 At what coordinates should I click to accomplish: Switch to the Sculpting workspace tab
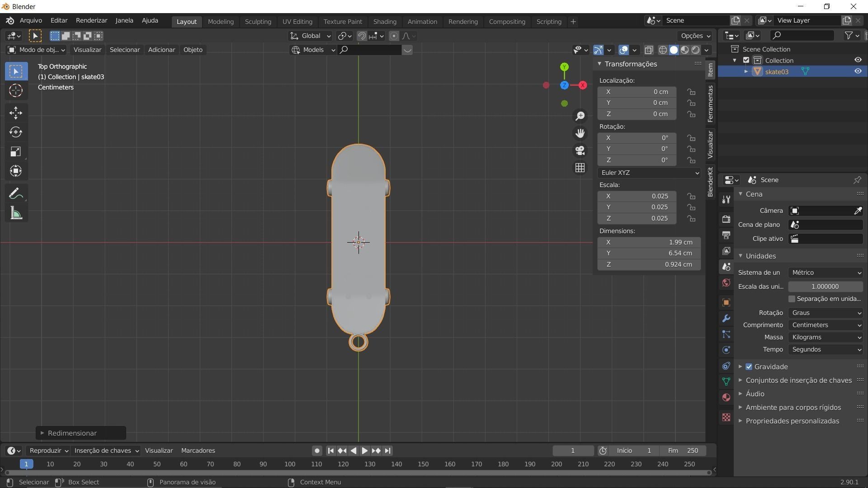click(258, 22)
